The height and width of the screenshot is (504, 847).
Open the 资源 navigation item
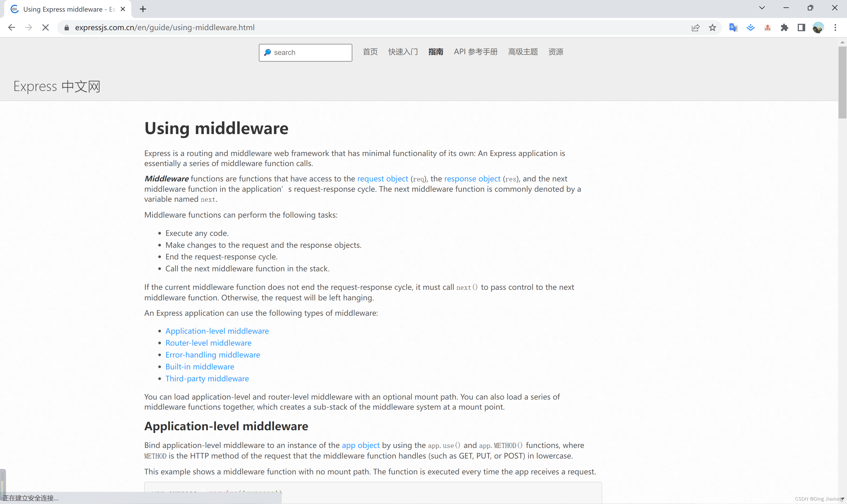(556, 52)
